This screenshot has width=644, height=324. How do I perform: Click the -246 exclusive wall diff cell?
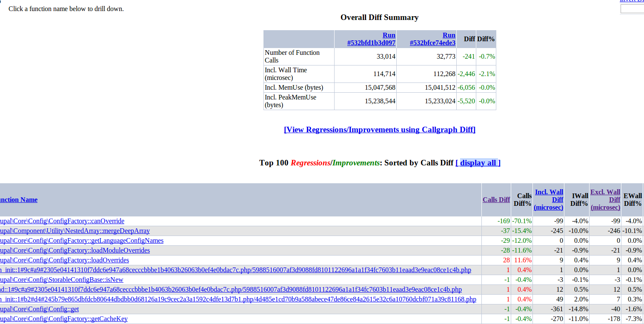tap(613, 231)
